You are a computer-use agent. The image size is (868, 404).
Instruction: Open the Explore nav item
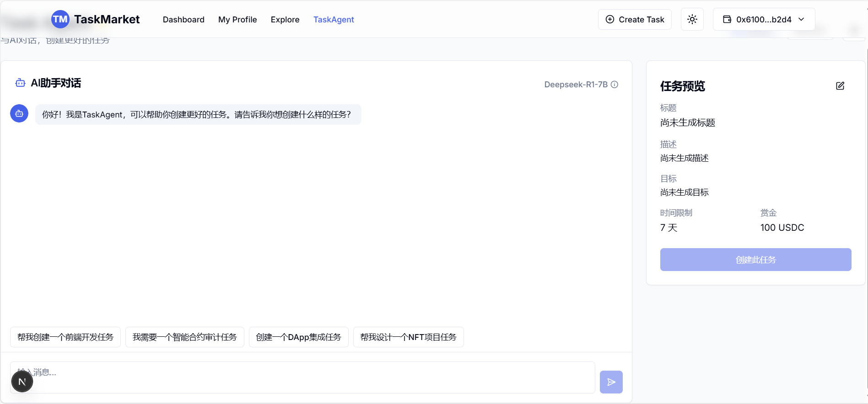(285, 20)
